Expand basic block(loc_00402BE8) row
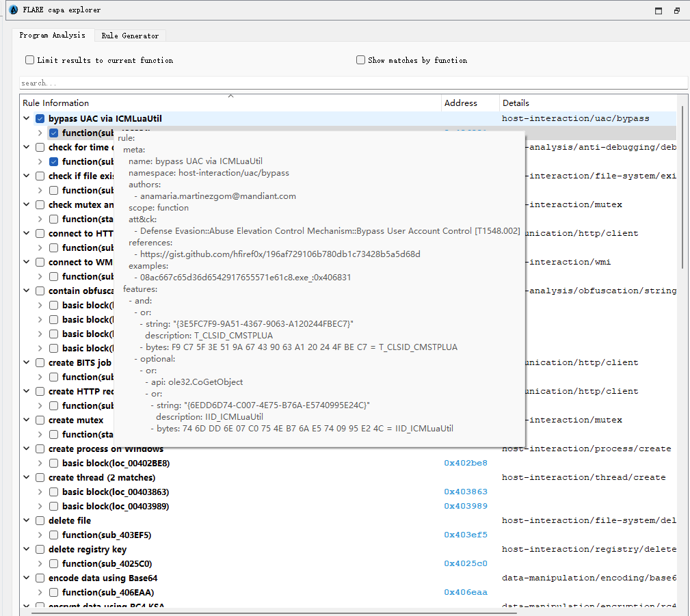 [40, 464]
